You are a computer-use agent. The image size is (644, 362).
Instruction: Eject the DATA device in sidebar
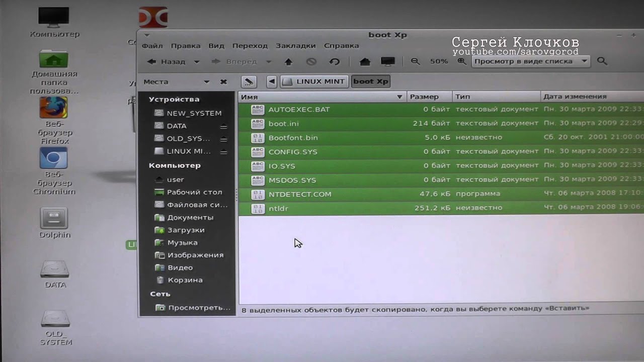[x=223, y=126]
